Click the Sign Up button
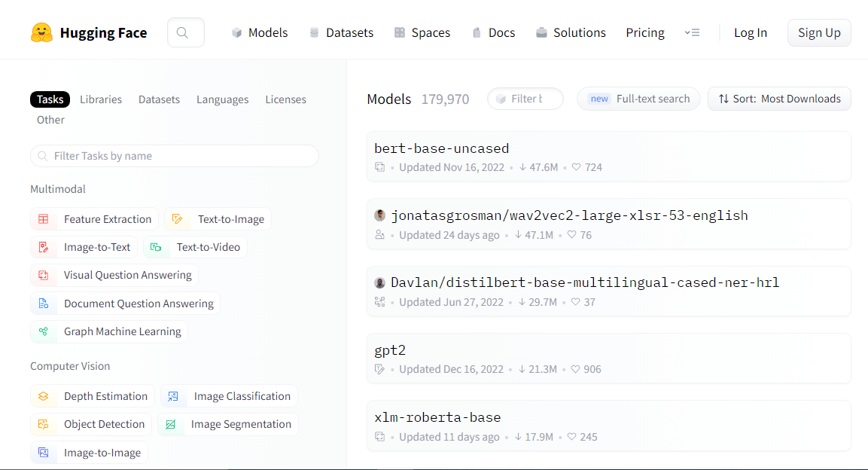 point(819,32)
